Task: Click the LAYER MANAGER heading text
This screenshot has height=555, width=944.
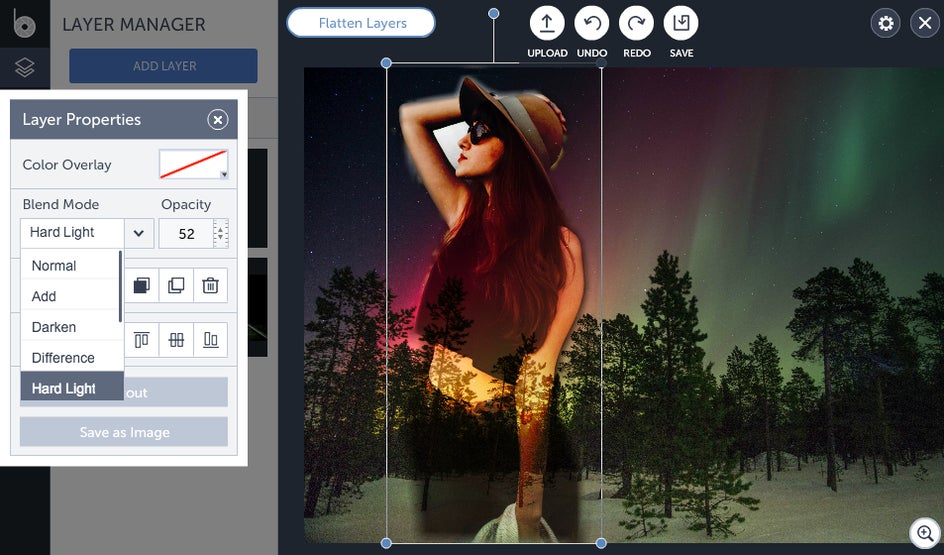Action: [x=134, y=25]
